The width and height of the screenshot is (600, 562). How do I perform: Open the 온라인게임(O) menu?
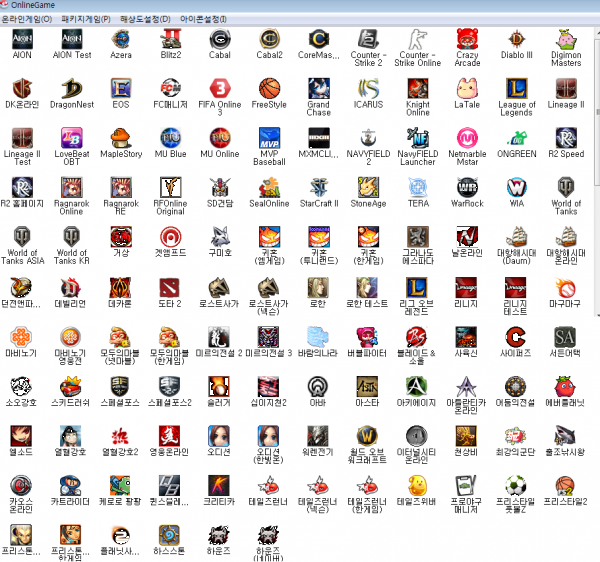click(x=27, y=19)
